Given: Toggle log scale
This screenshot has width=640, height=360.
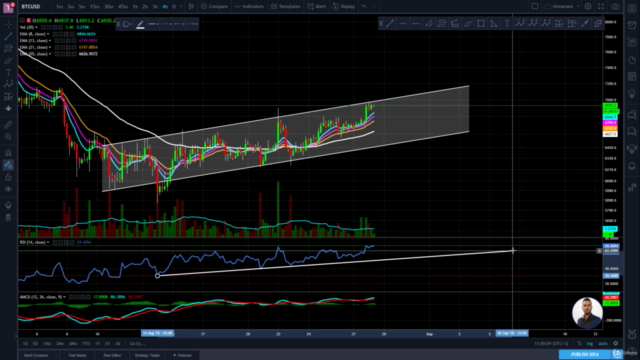Looking at the screenshot, I should tap(590, 344).
